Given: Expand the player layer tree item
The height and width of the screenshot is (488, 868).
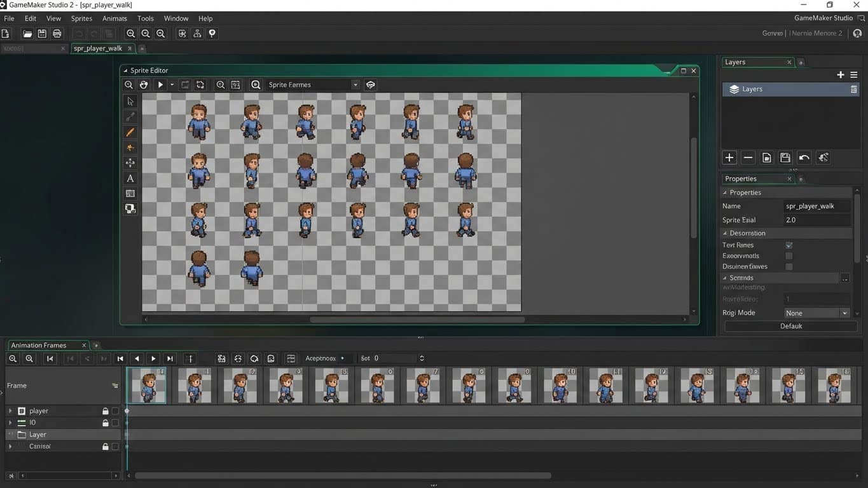Looking at the screenshot, I should click(11, 410).
